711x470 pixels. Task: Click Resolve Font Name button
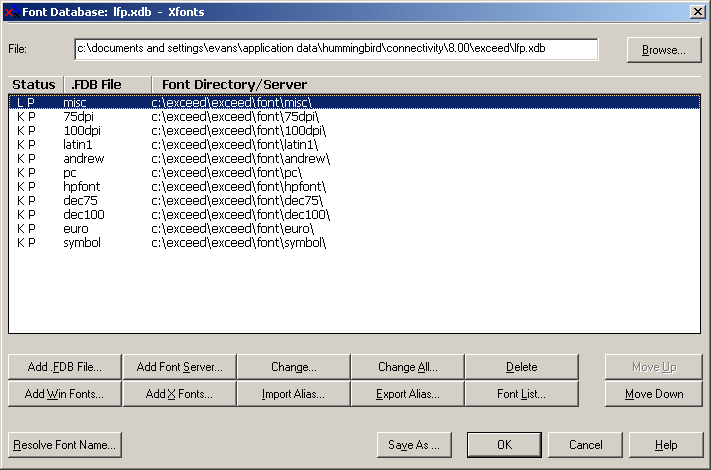point(65,445)
